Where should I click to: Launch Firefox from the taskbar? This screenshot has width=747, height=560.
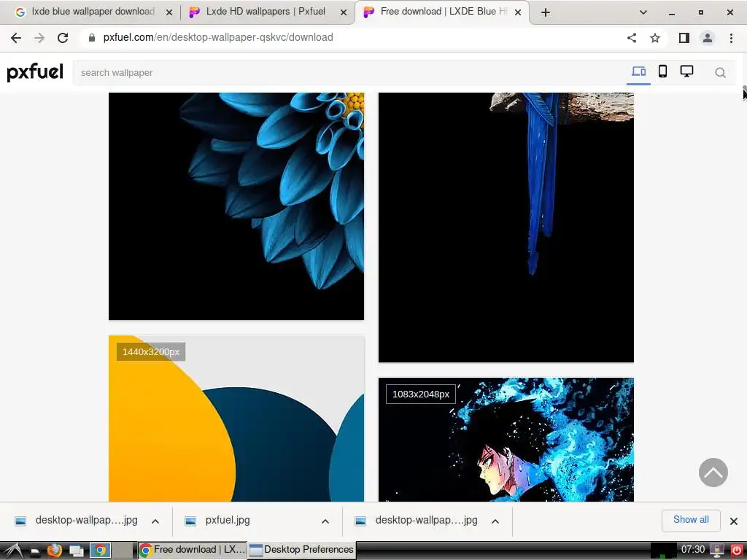pyautogui.click(x=55, y=551)
